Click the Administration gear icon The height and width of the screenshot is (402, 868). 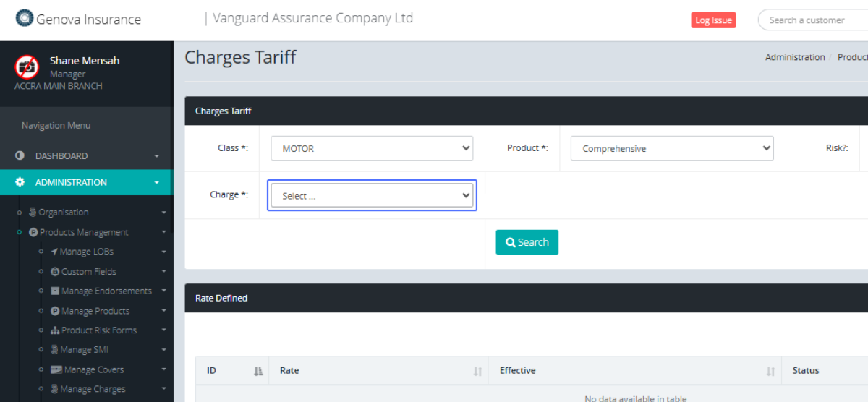[x=20, y=183]
